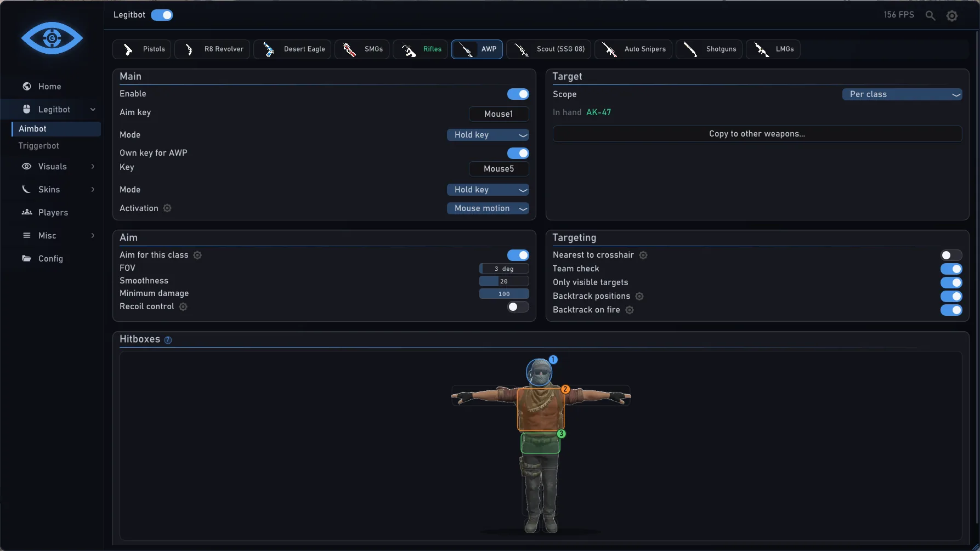This screenshot has width=980, height=551.
Task: Expand Visuals sidebar section
Action: pyautogui.click(x=52, y=167)
